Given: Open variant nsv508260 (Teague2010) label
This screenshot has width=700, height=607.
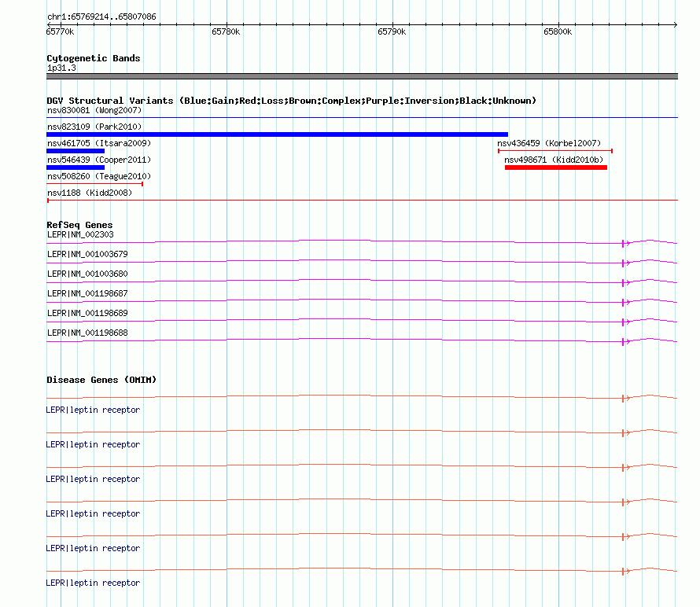Looking at the screenshot, I should click(99, 176).
